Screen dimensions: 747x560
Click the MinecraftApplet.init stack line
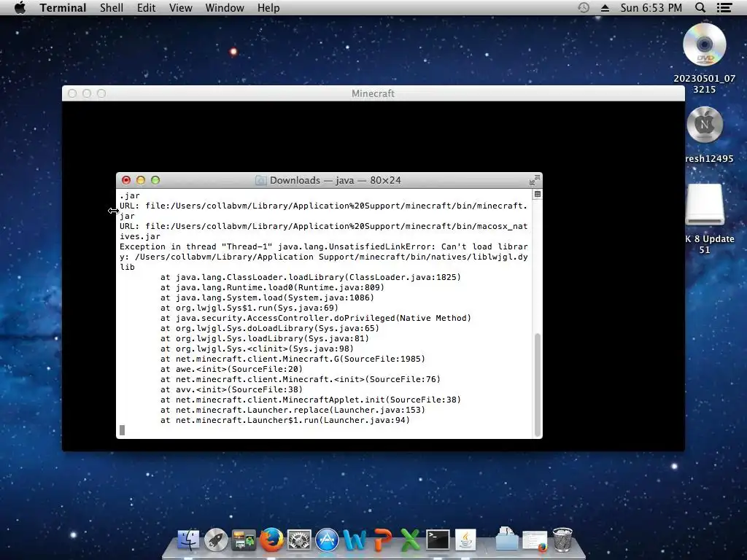311,400
